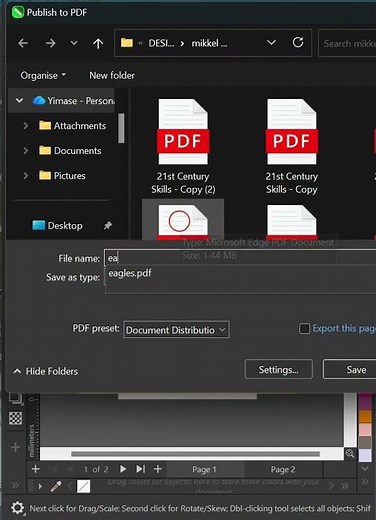
Task: Select the eyedropper tool in palette bar
Action: pyautogui.click(x=56, y=486)
